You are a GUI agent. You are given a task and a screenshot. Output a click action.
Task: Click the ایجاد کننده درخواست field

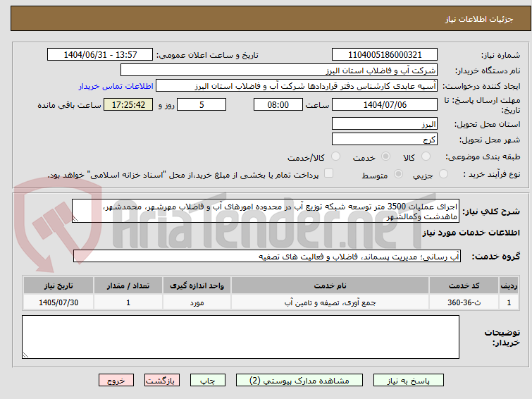coord(296,86)
